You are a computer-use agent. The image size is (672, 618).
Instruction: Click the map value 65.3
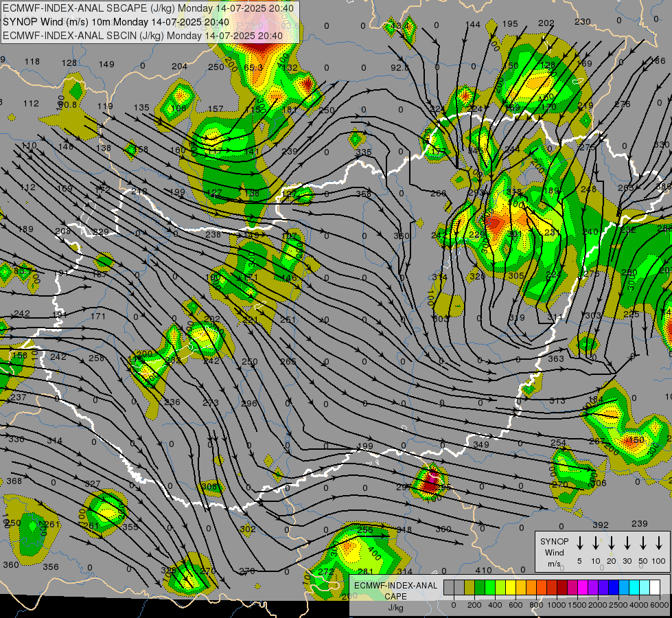[253, 67]
